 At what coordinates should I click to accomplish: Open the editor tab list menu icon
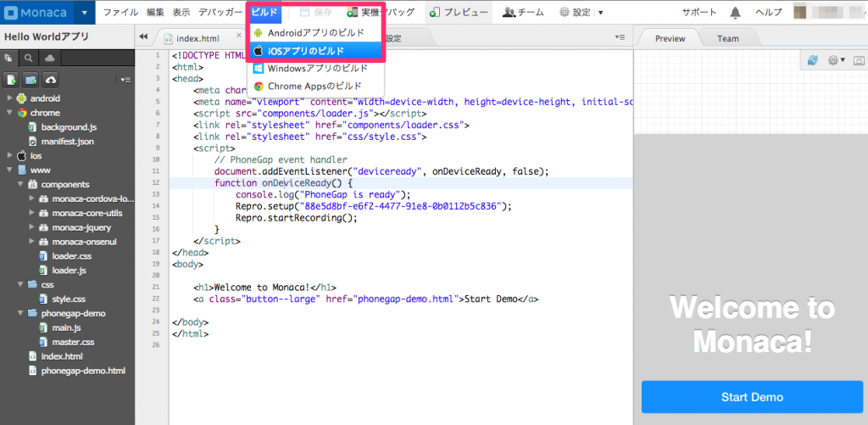(x=620, y=37)
